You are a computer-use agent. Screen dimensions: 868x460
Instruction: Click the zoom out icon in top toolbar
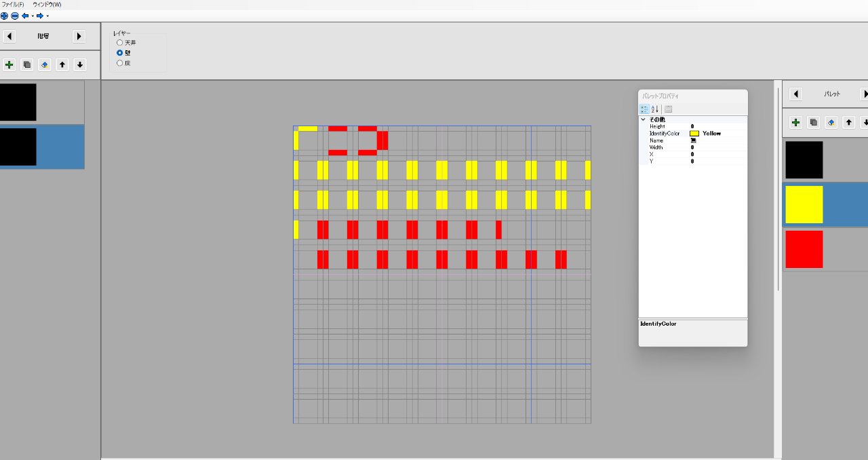(14, 16)
